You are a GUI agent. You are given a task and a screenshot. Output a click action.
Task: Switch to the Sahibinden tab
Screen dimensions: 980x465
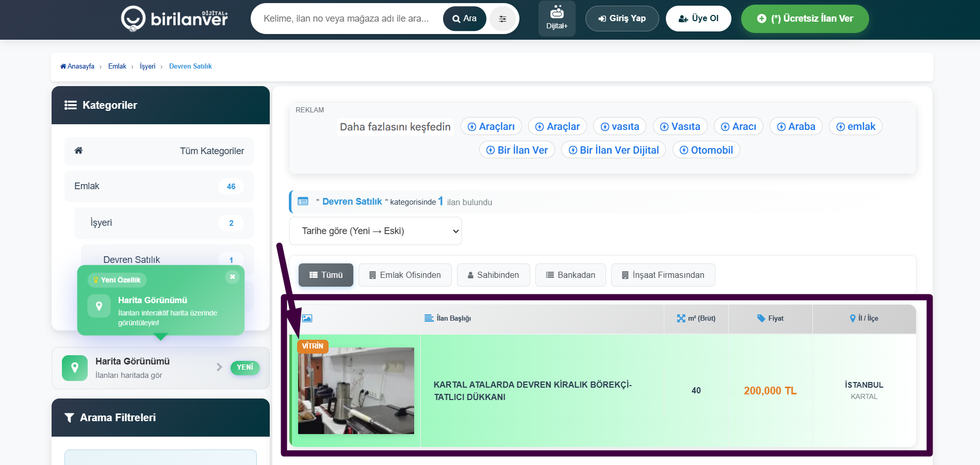tap(493, 275)
